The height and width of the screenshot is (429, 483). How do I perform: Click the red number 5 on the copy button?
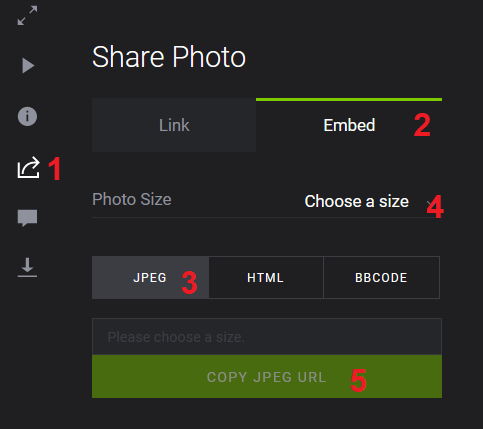pos(359,380)
